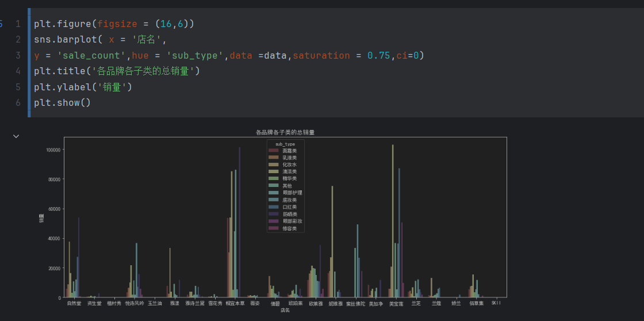Click the 自然堂 x-axis label
This screenshot has width=644, height=321.
point(74,303)
